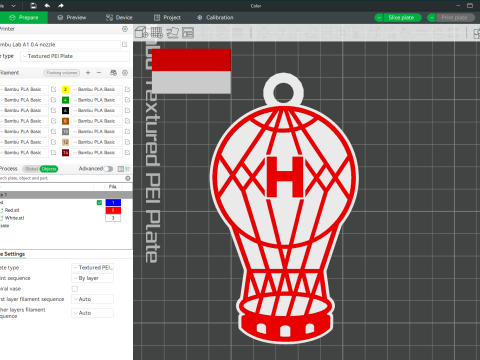
Task: Click the red filament 5 cell for Red.stl
Action: point(113,210)
